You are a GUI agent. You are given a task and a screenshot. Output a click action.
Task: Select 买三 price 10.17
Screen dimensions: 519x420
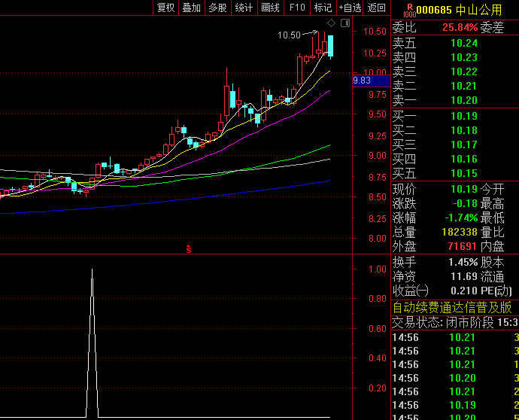pos(464,145)
